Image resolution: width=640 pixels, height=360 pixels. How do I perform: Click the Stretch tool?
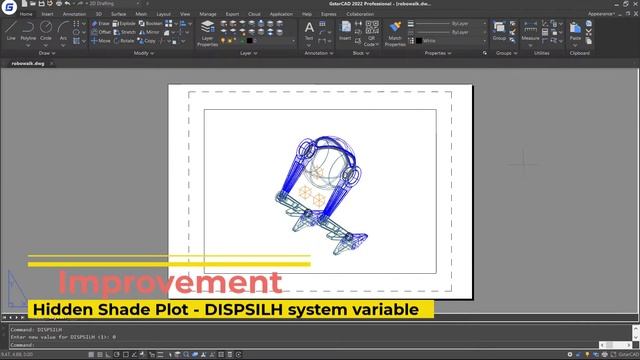[124, 32]
